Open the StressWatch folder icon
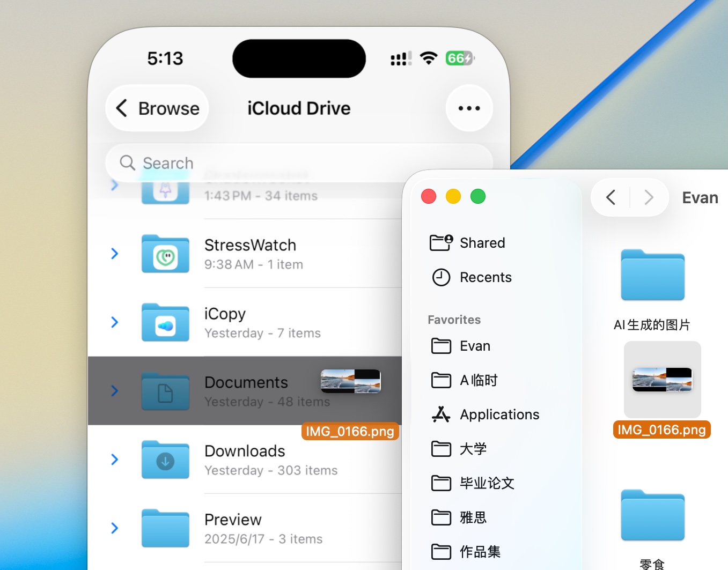Image resolution: width=728 pixels, height=570 pixels. click(x=165, y=254)
